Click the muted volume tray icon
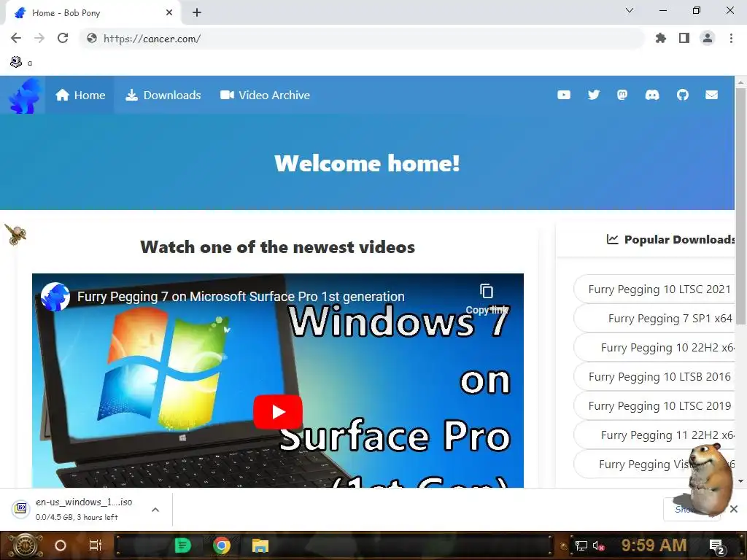Image resolution: width=747 pixels, height=560 pixels. 598,545
